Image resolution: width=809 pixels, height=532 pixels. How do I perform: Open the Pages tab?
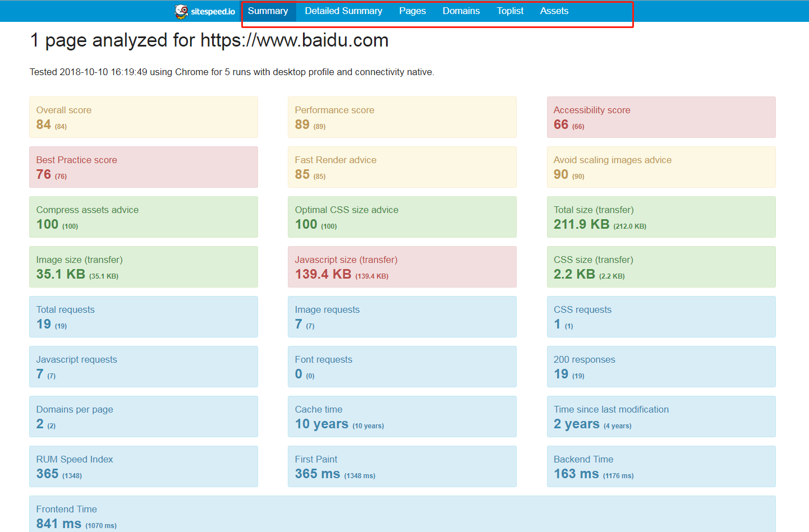[412, 11]
